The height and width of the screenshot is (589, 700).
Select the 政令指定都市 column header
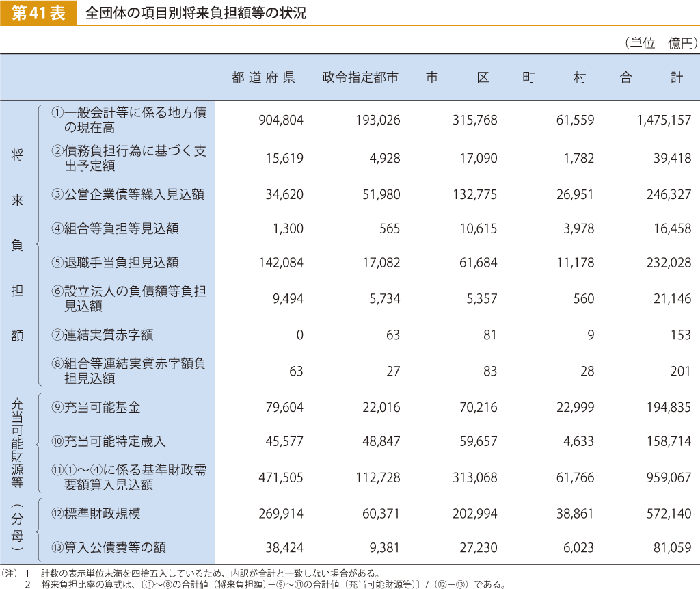(360, 77)
